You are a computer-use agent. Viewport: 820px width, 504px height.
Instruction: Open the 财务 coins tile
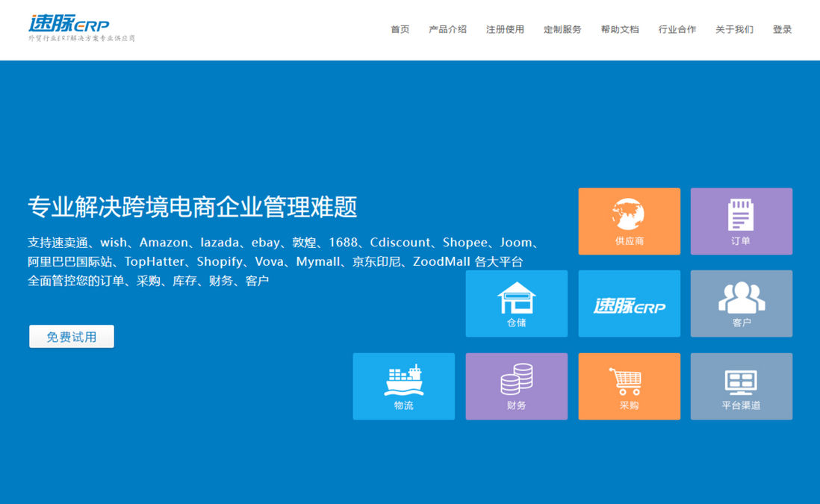point(517,386)
